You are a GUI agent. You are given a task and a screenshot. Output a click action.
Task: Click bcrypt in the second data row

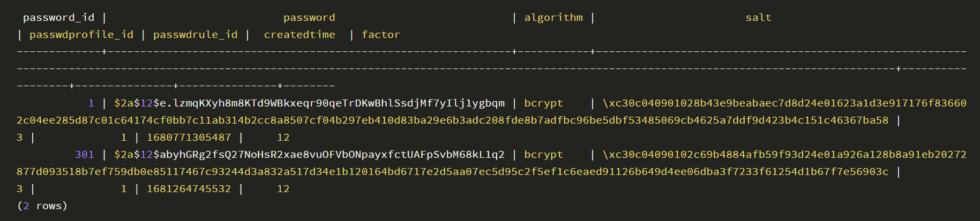coord(543,155)
